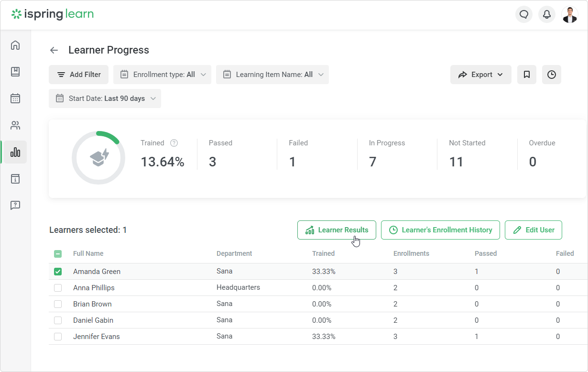Screen dimensions: 588x372
Task: Expand the Start Date filter dropdown
Action: point(105,98)
